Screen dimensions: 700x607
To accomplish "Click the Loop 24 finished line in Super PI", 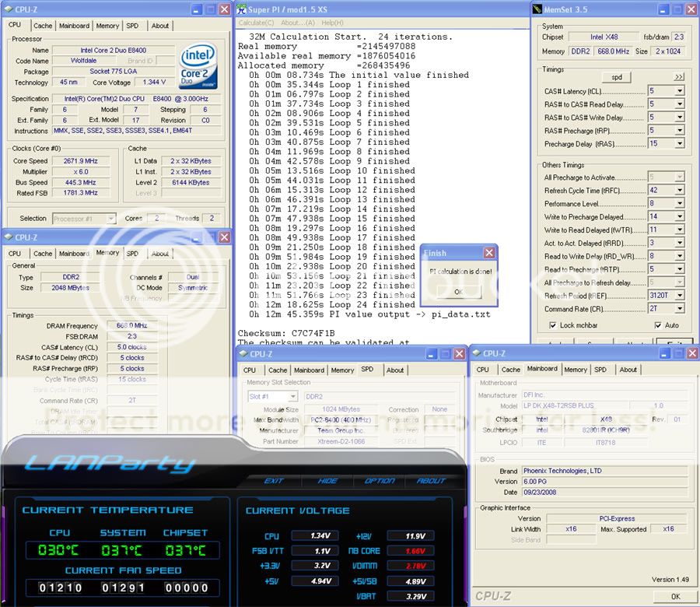I will [x=333, y=304].
